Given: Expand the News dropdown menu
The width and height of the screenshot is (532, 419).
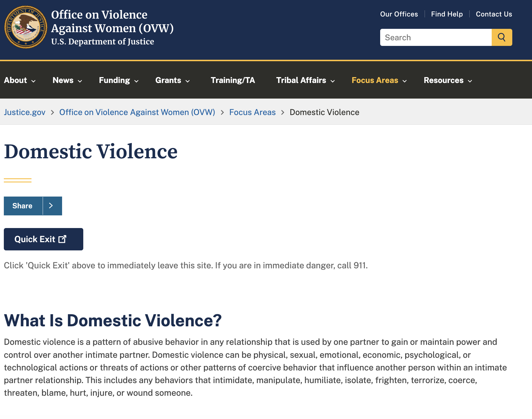Looking at the screenshot, I should point(67,80).
